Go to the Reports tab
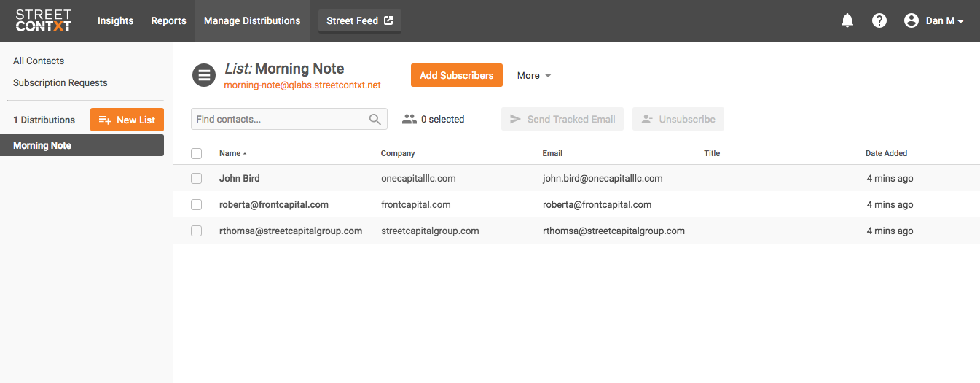Screen dimensions: 980x383 (169, 20)
